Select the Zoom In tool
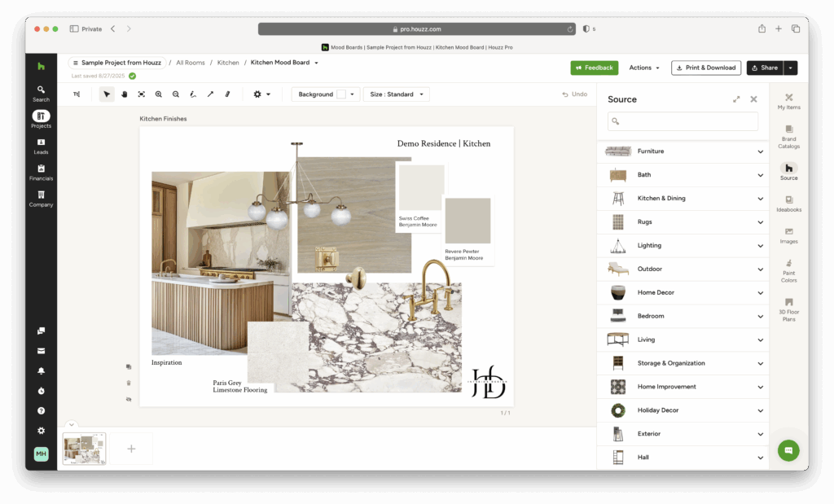This screenshot has height=504, width=834. point(158,94)
